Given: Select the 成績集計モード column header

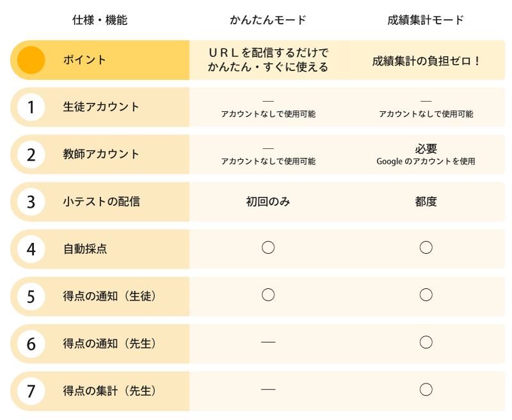Looking at the screenshot, I should pyautogui.click(x=426, y=20).
